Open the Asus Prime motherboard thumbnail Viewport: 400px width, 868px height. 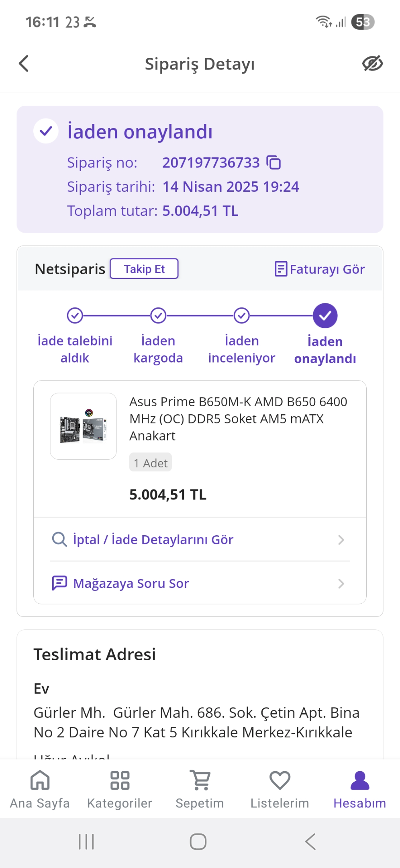pos(84,426)
